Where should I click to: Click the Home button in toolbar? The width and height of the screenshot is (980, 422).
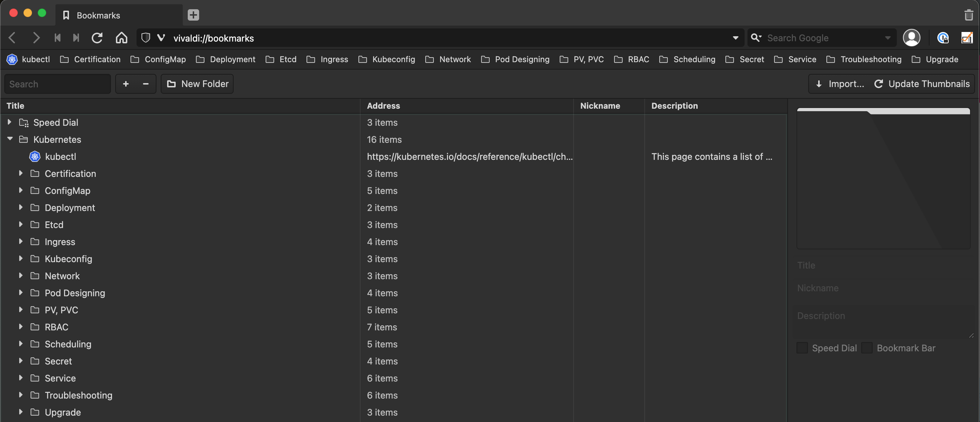[x=121, y=38]
